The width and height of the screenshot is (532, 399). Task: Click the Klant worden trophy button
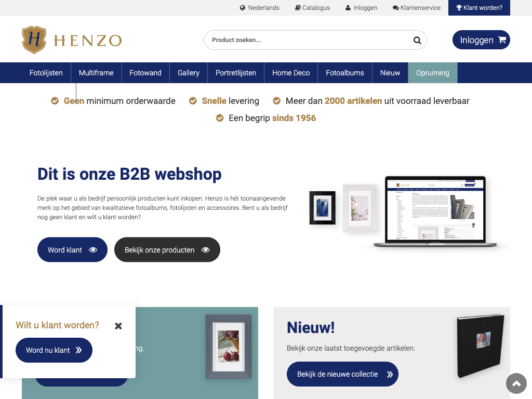[479, 8]
